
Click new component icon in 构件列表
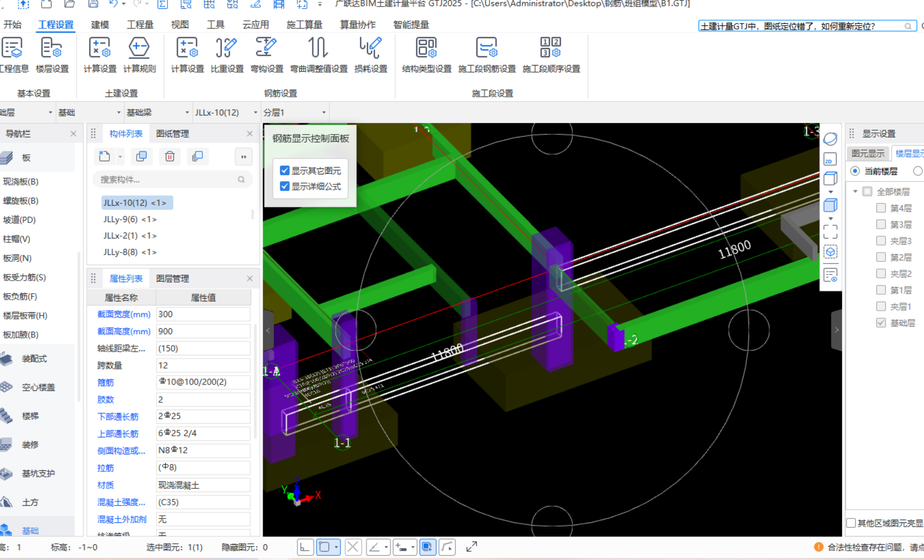(104, 156)
